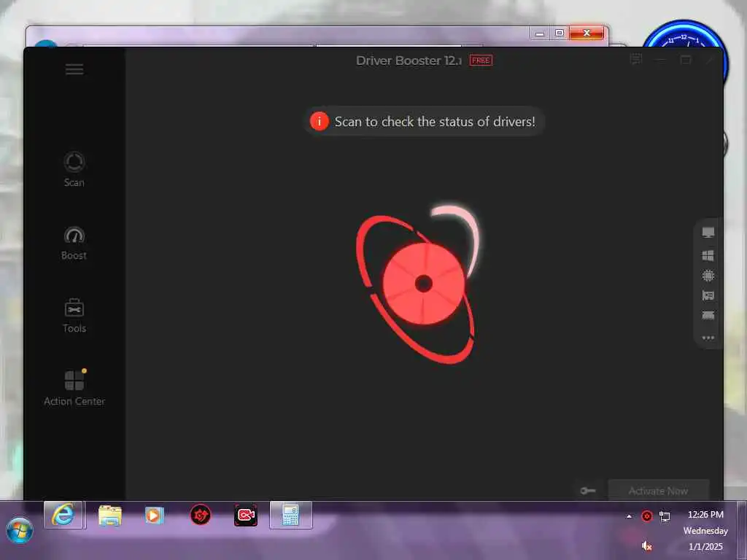Click the 'Scan to check the status of drivers!' text
Screen dimensions: 747x560
point(435,122)
